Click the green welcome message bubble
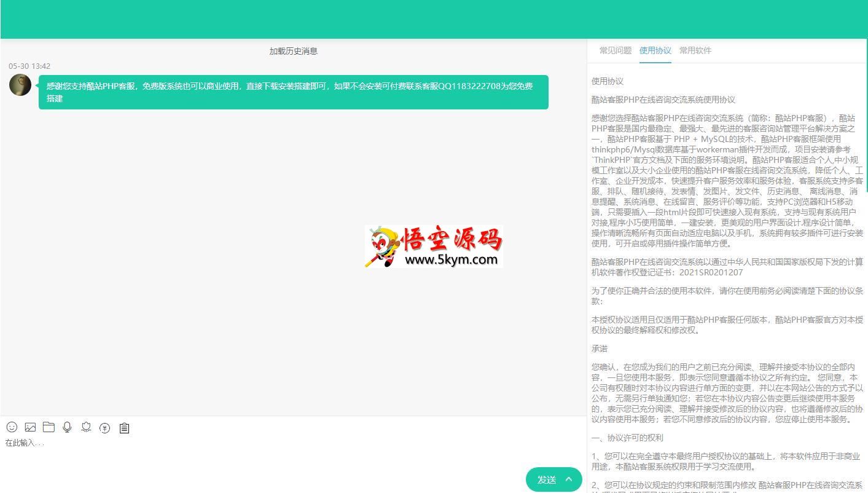The image size is (868, 493). 294,92
